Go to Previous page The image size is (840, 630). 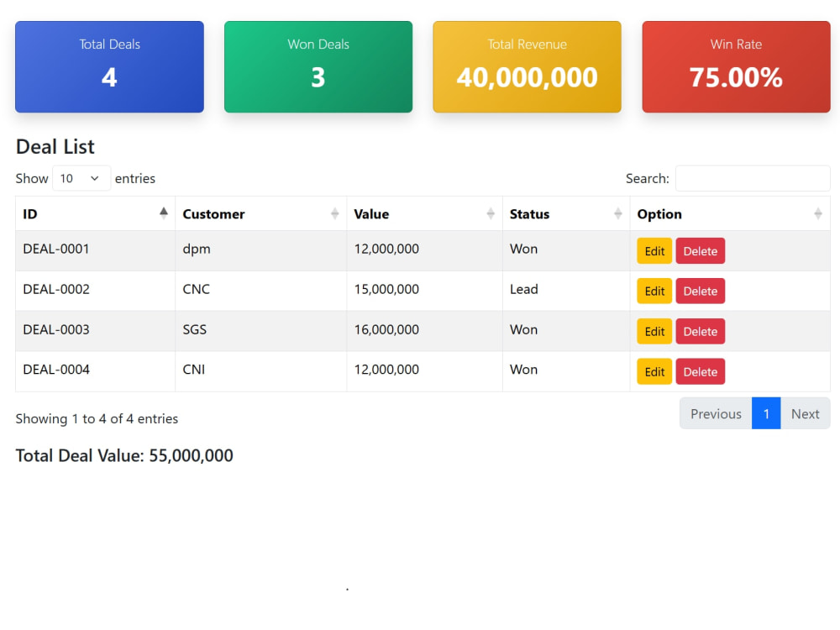716,413
